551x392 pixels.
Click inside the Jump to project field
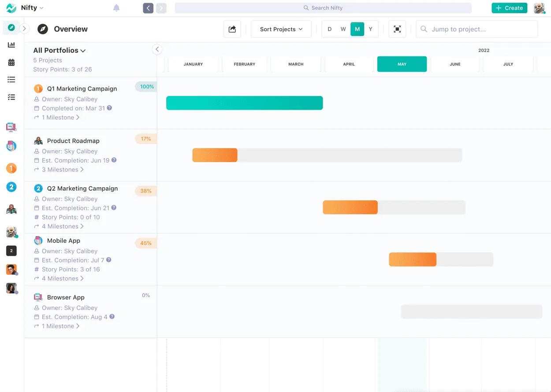477,29
